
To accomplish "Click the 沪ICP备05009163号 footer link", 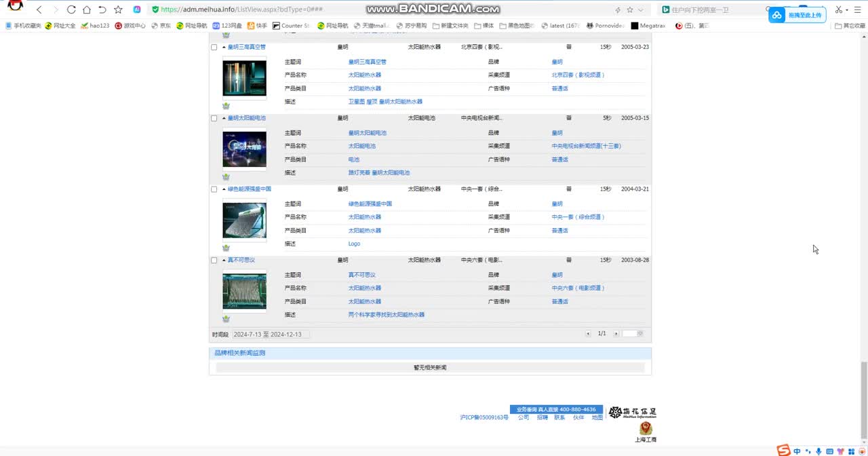I will click(484, 418).
